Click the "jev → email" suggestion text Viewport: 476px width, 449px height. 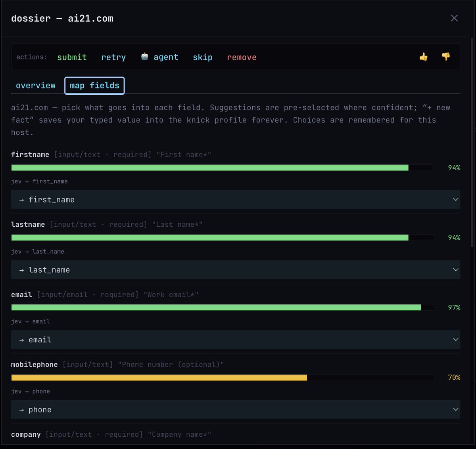[31, 321]
